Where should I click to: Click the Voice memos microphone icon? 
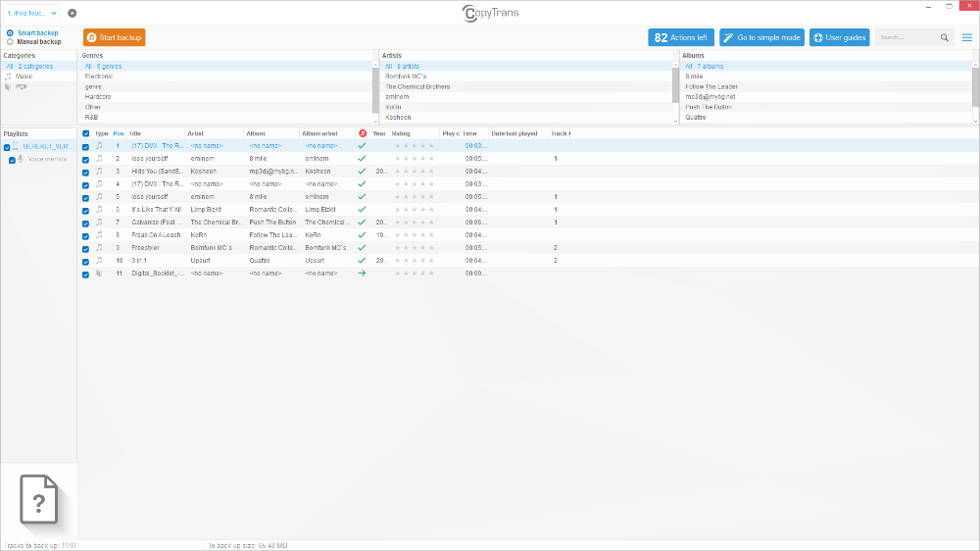[x=21, y=160]
